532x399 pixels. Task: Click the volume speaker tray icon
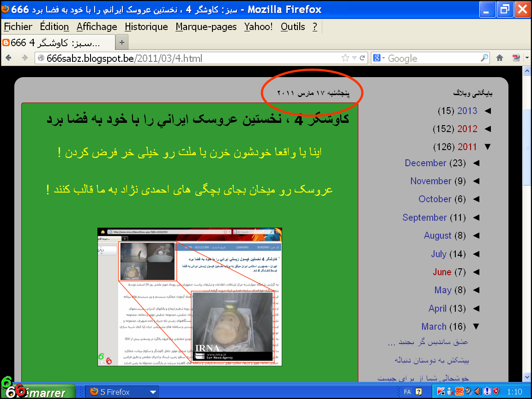478,391
